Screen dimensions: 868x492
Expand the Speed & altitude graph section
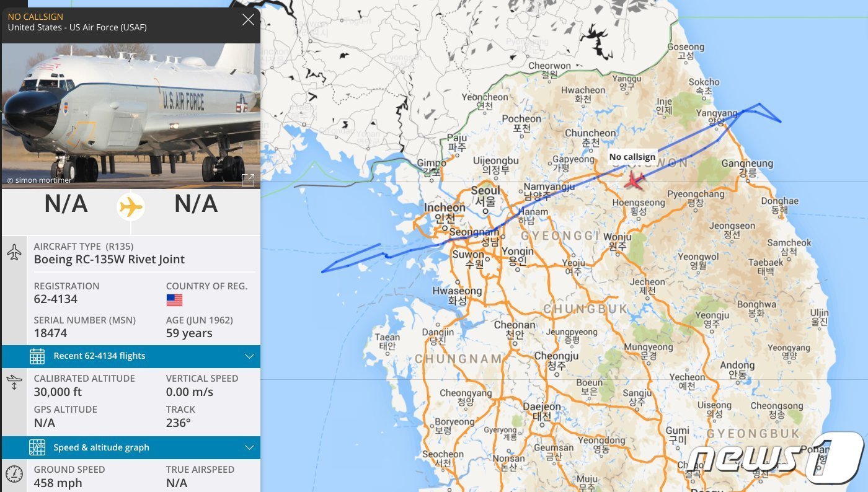249,447
